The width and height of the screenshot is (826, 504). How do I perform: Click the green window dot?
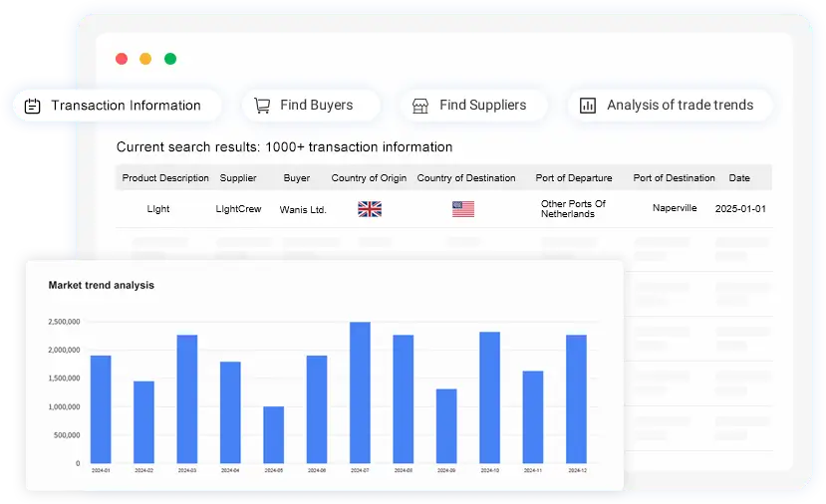(170, 59)
